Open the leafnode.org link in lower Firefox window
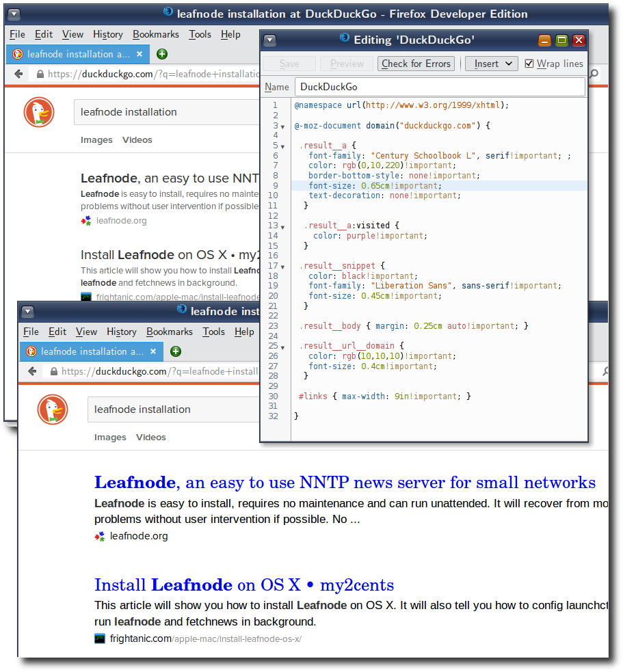This screenshot has height=672, width=623. [x=139, y=536]
